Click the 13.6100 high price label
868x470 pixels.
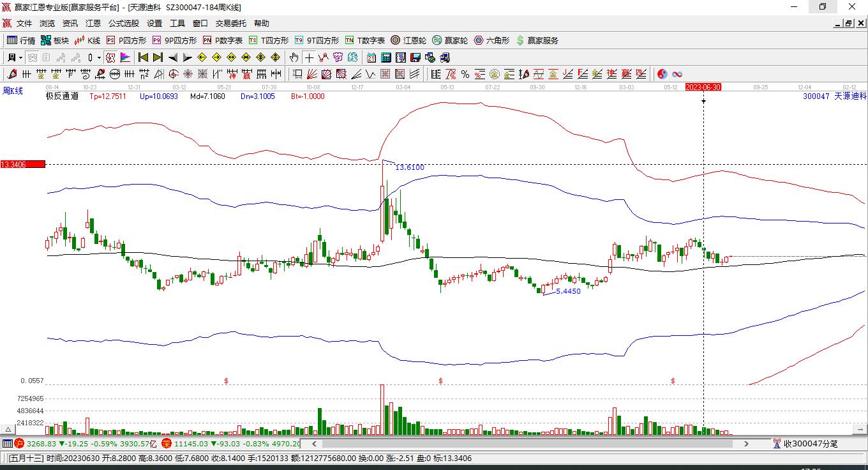pyautogui.click(x=410, y=167)
